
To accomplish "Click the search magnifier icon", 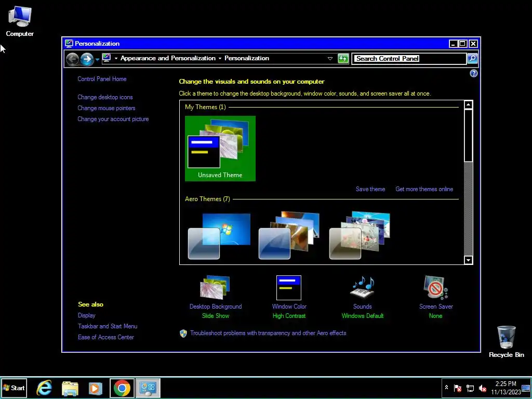I will click(472, 58).
